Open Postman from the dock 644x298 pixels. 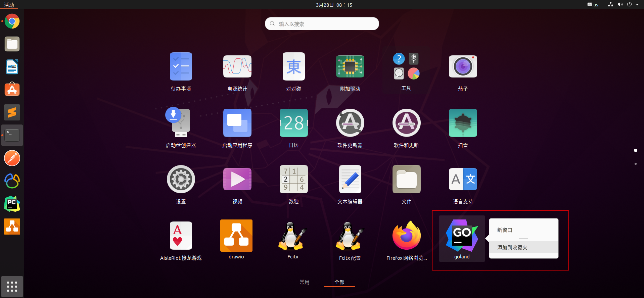(12, 158)
